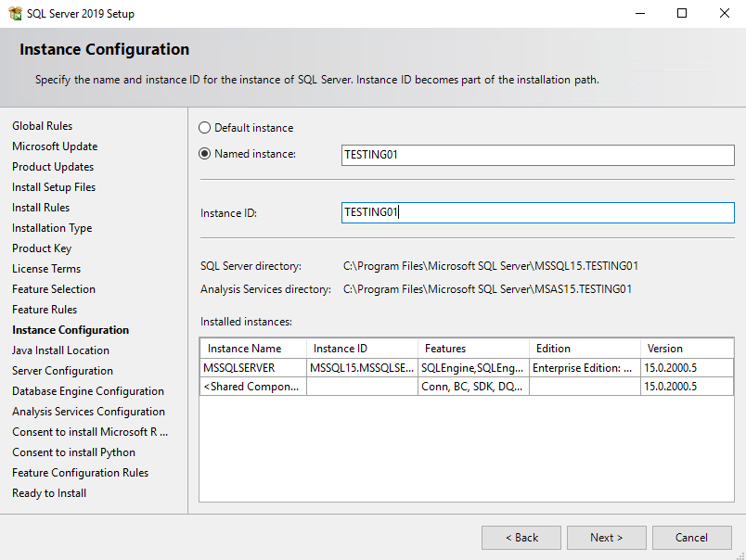Select the MSSQLSERVER instance name cell

click(253, 368)
